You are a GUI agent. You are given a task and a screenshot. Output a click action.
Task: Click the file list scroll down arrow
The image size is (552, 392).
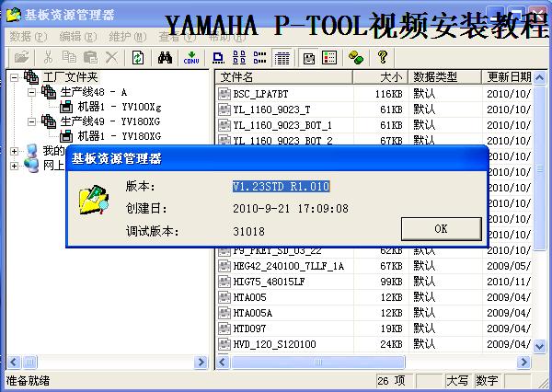(x=540, y=346)
